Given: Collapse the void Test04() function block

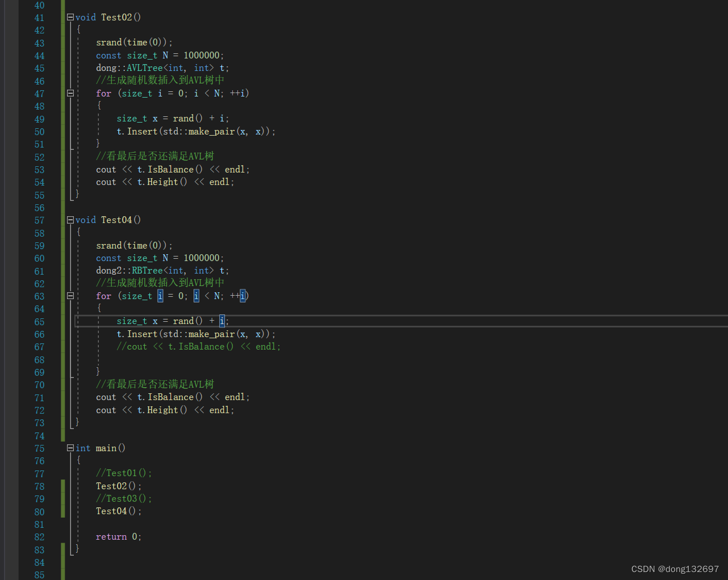Looking at the screenshot, I should click(70, 220).
